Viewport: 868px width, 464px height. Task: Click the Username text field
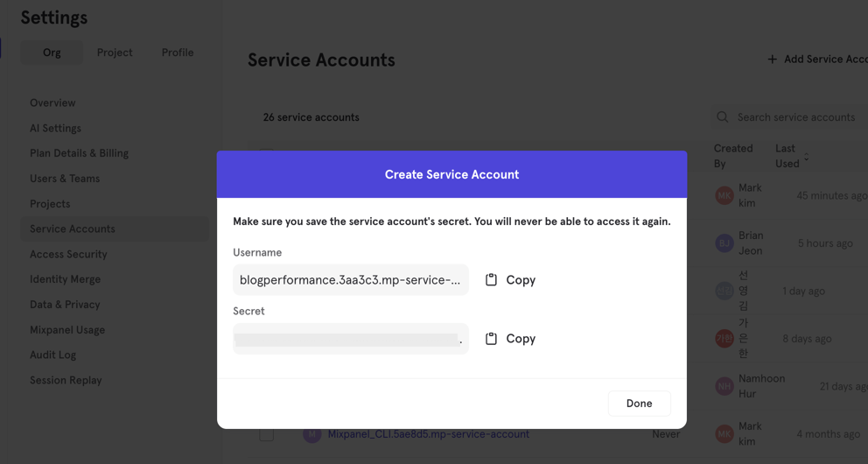350,279
